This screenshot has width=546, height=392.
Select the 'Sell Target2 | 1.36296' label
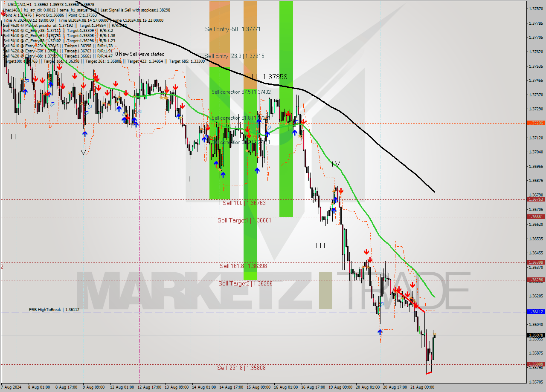[x=245, y=283]
